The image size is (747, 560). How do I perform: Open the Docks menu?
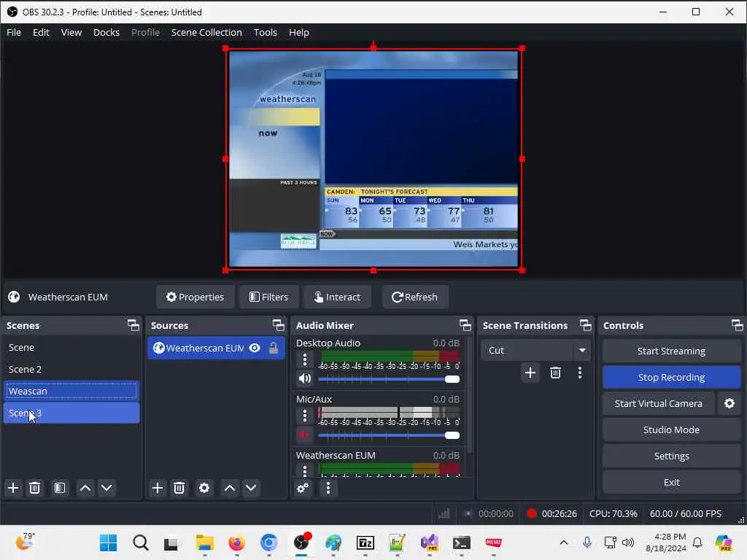coord(107,32)
